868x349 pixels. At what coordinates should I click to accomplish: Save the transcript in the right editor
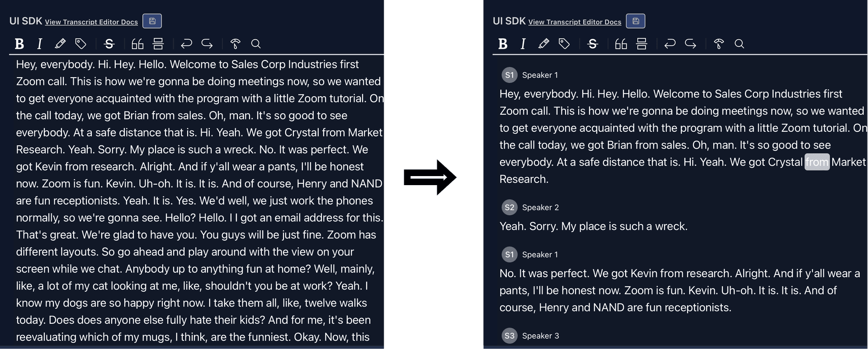[636, 21]
